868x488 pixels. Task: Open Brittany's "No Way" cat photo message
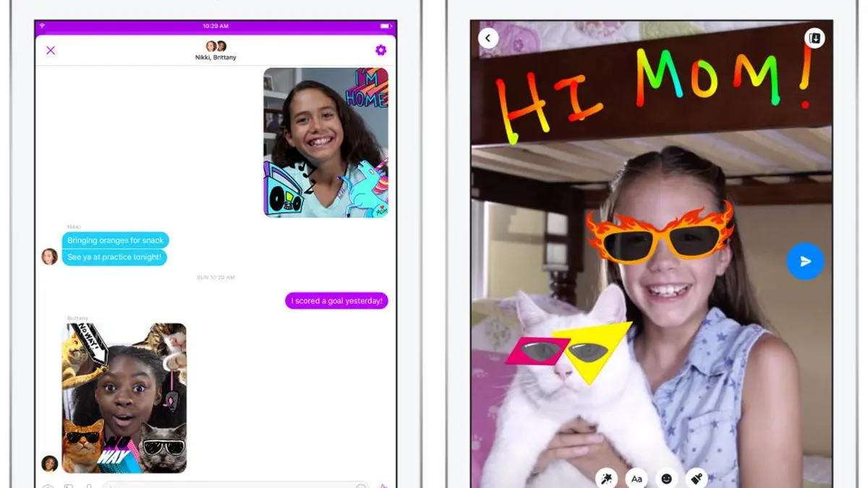click(x=124, y=398)
